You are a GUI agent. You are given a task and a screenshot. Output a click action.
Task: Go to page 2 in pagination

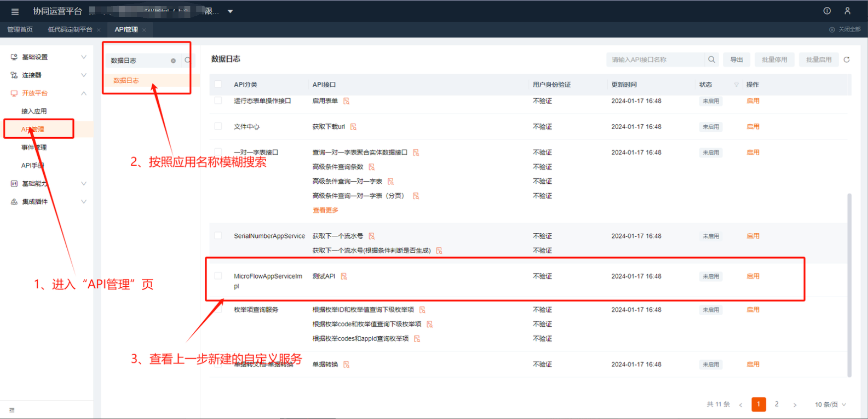click(776, 404)
